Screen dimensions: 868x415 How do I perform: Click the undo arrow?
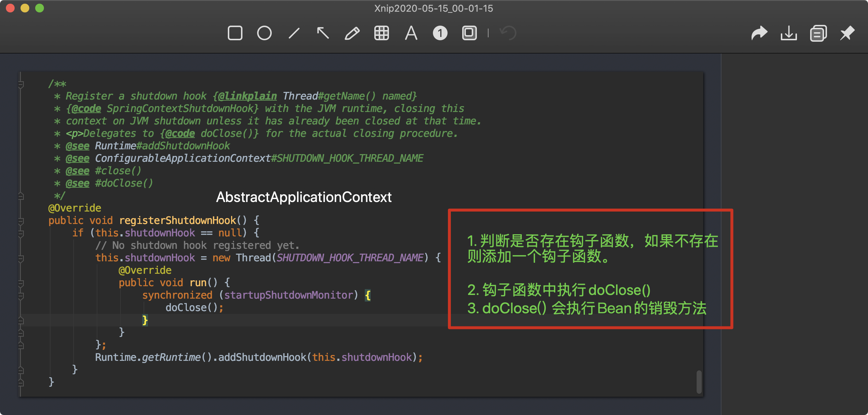(508, 33)
